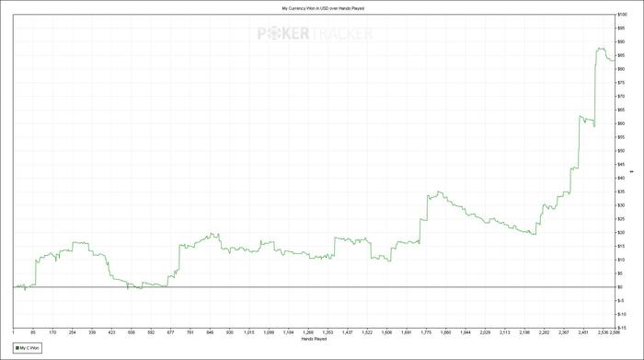Click the $70 y-axis label

click(x=621, y=96)
